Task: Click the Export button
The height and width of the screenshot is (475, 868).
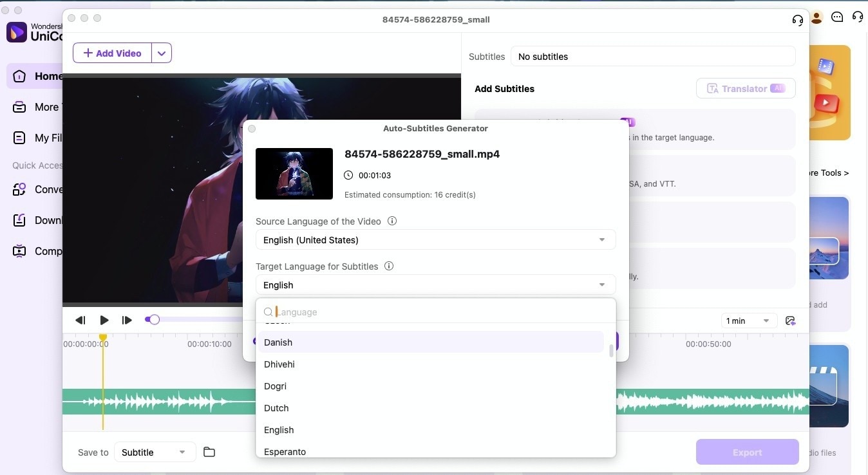Action: click(x=747, y=452)
